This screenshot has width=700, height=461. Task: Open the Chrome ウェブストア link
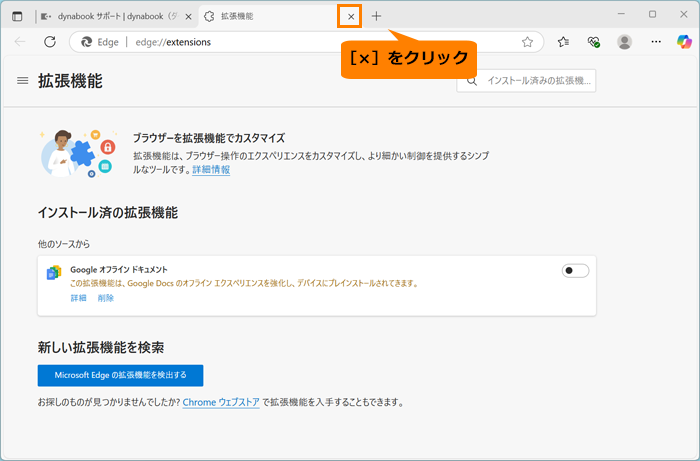click(x=221, y=403)
